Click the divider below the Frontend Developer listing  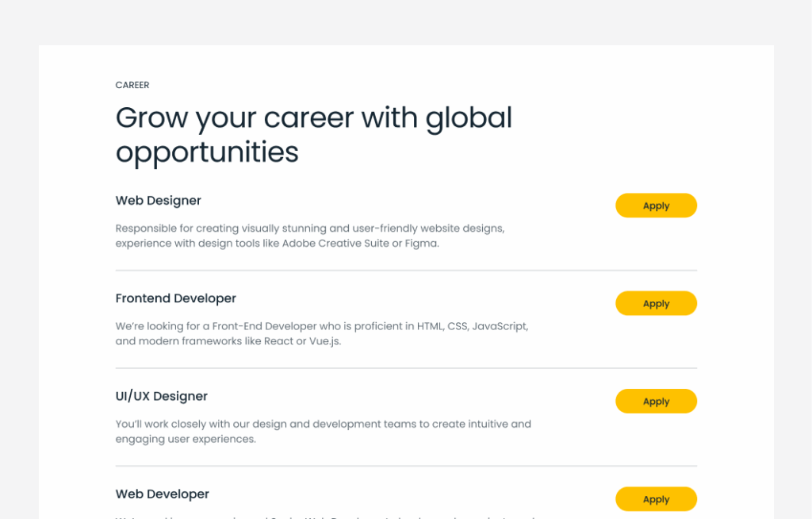[x=406, y=368]
